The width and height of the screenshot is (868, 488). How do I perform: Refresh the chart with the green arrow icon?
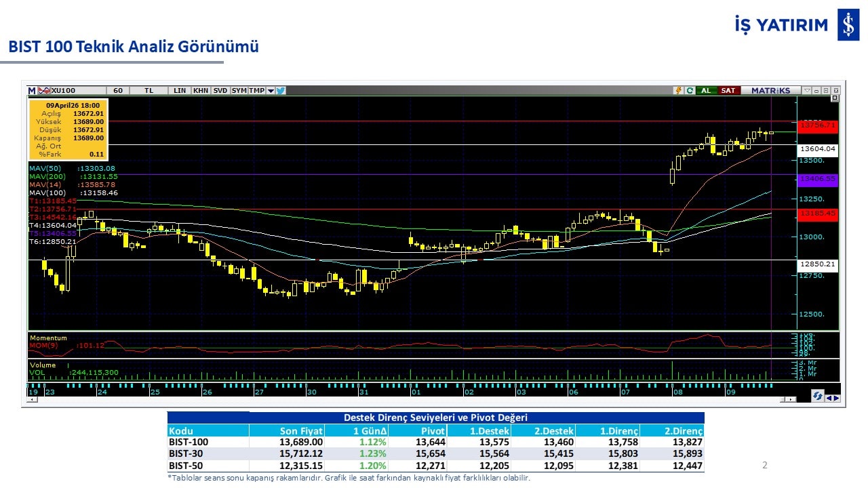(689, 90)
